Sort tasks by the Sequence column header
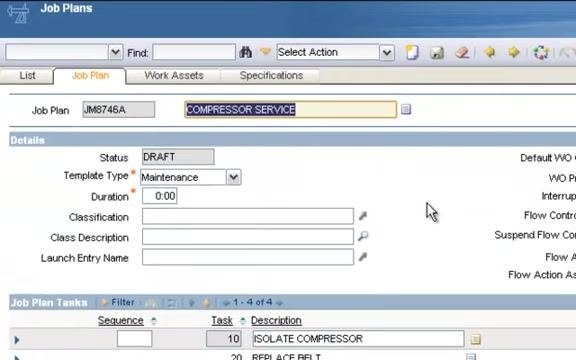 tap(120, 321)
